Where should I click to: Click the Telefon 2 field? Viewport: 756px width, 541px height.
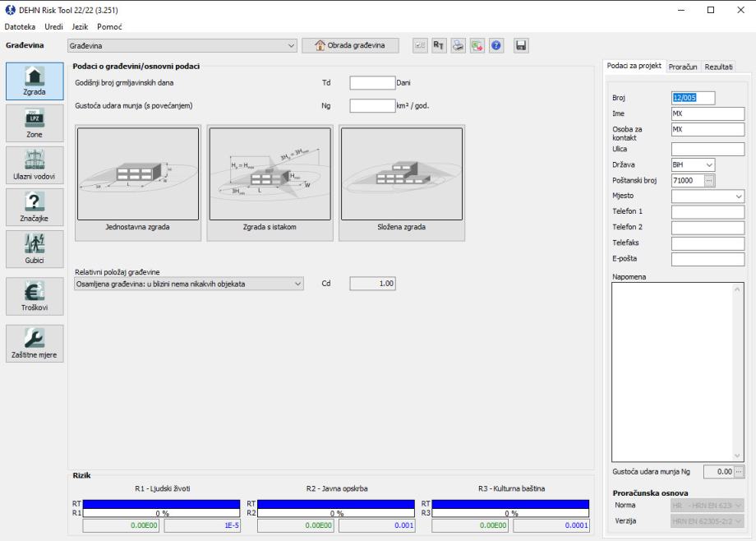pos(708,227)
